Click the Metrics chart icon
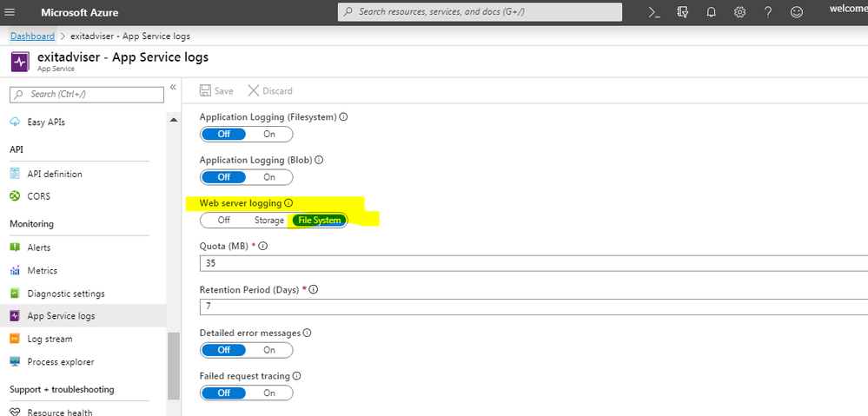 point(16,270)
